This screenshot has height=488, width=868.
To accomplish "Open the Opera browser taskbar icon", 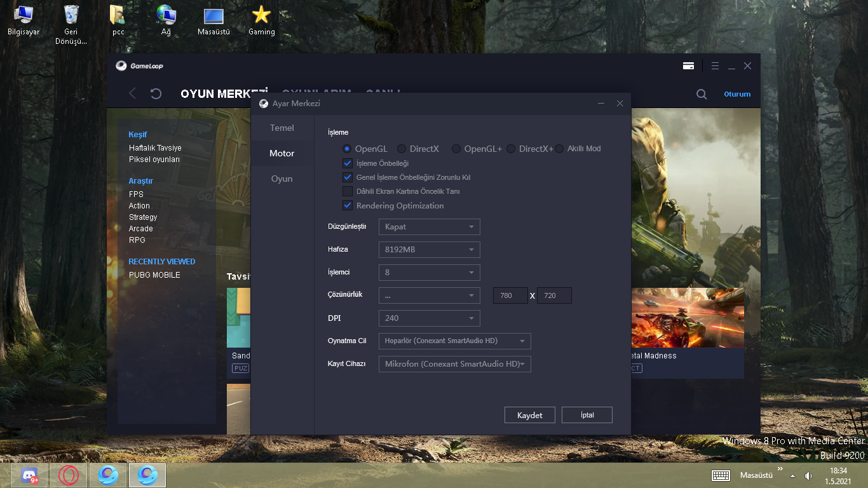I will (69, 475).
